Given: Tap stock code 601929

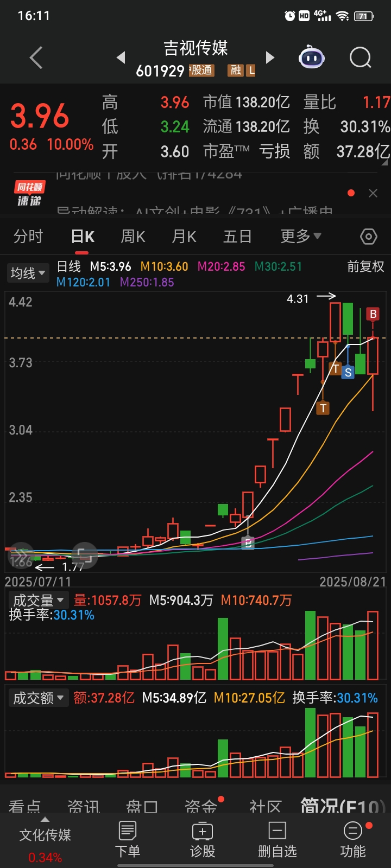Looking at the screenshot, I should [160, 71].
